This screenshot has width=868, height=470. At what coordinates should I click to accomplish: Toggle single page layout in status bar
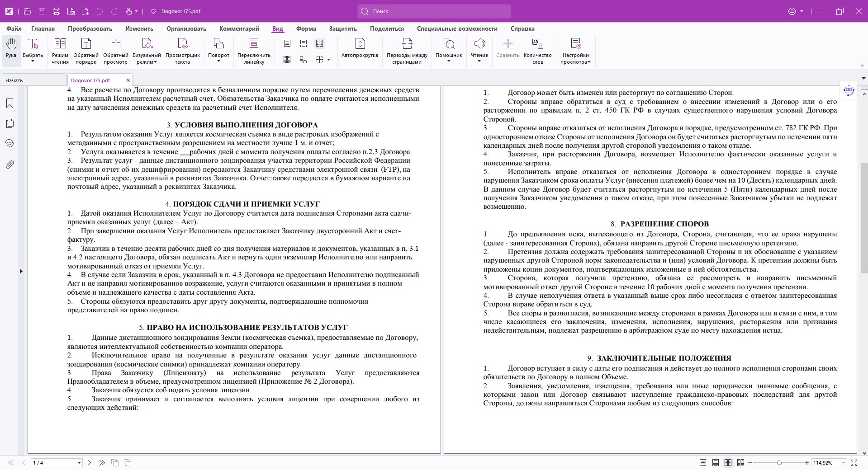702,463
